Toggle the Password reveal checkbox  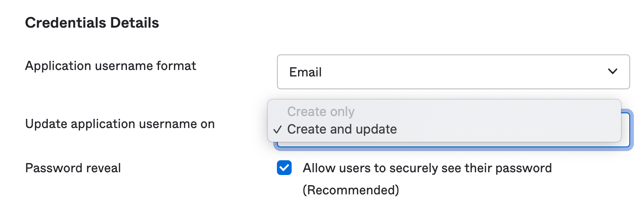[x=284, y=168]
